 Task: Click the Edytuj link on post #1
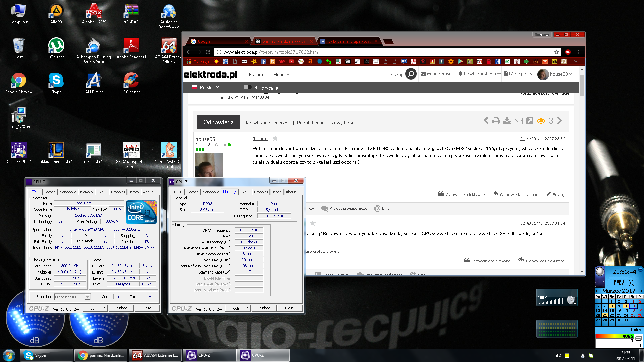[x=555, y=194]
